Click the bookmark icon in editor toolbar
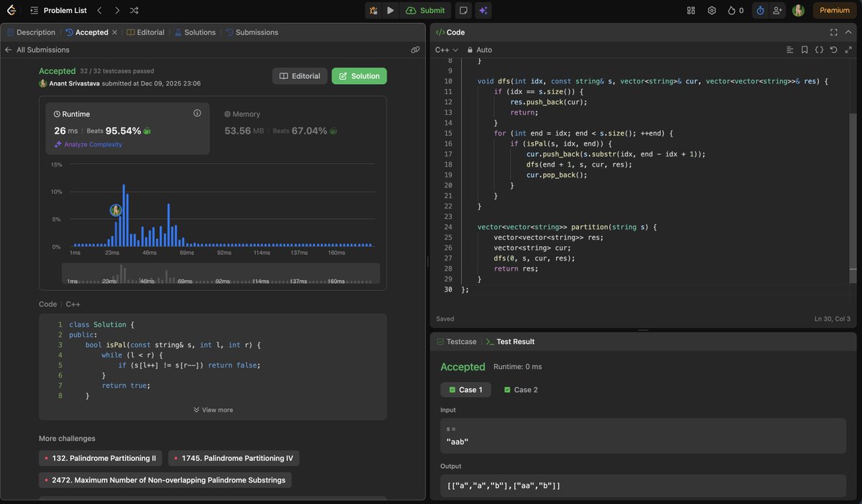This screenshot has height=504, width=862. [x=805, y=50]
